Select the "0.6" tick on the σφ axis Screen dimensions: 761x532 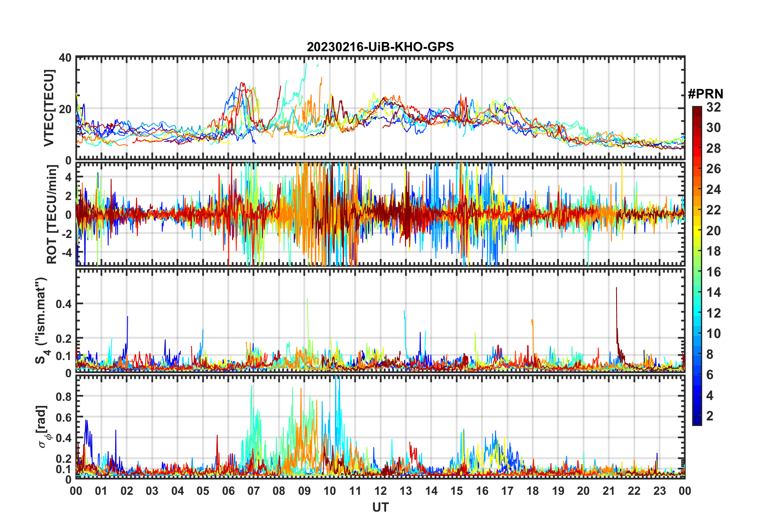click(x=64, y=417)
